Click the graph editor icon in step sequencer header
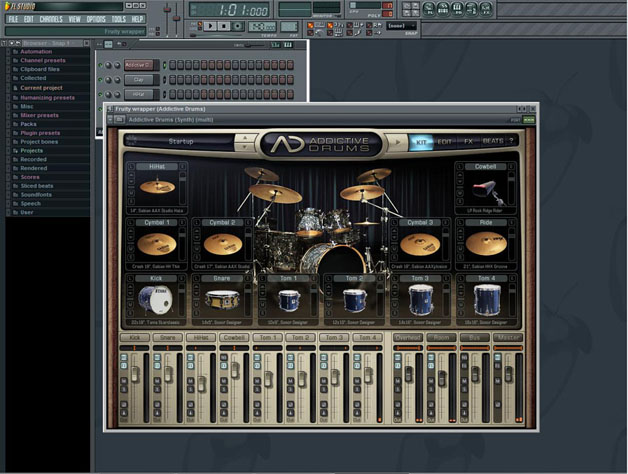 [x=275, y=44]
